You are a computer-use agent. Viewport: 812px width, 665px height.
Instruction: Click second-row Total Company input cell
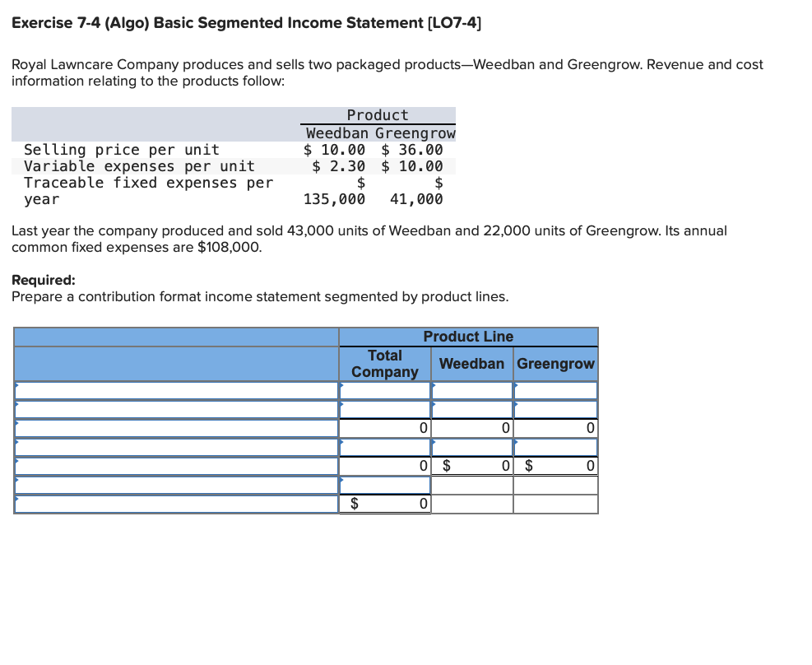pos(385,410)
